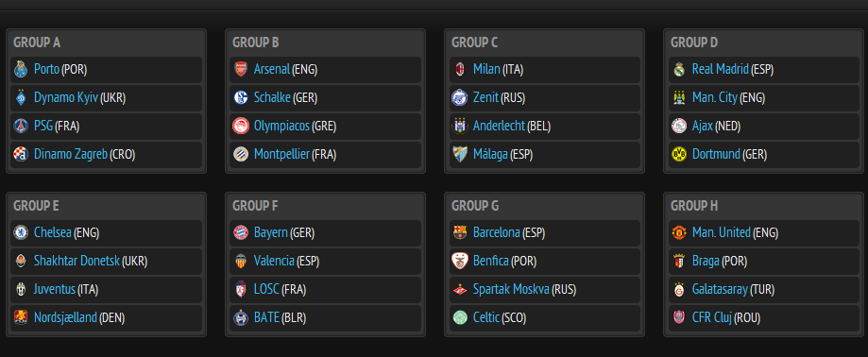
Task: Click the Chelsea club crest icon
Action: pos(21,232)
